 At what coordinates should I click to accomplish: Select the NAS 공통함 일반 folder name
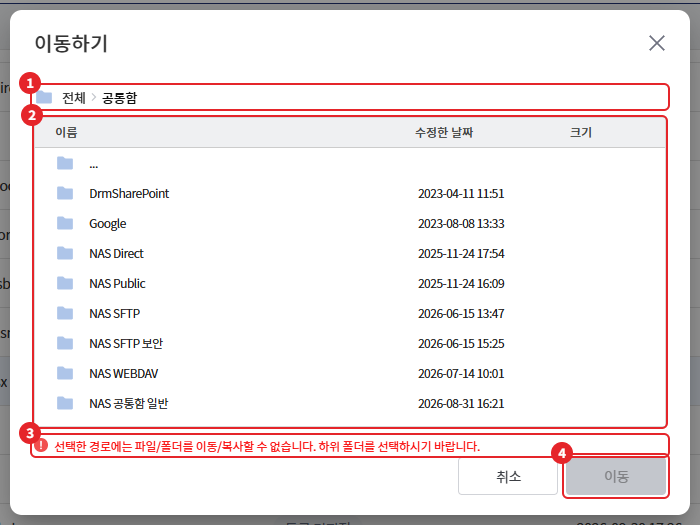point(129,404)
